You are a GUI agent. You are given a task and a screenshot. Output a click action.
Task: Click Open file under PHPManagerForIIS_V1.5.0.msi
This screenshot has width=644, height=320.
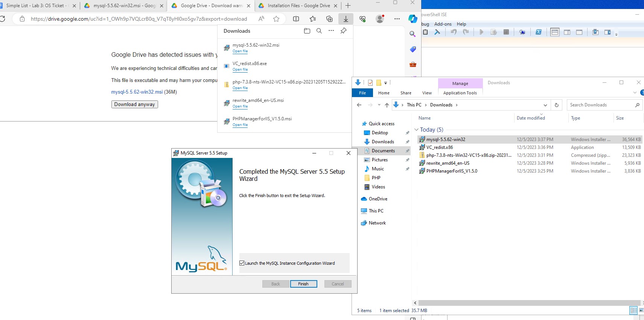(240, 125)
